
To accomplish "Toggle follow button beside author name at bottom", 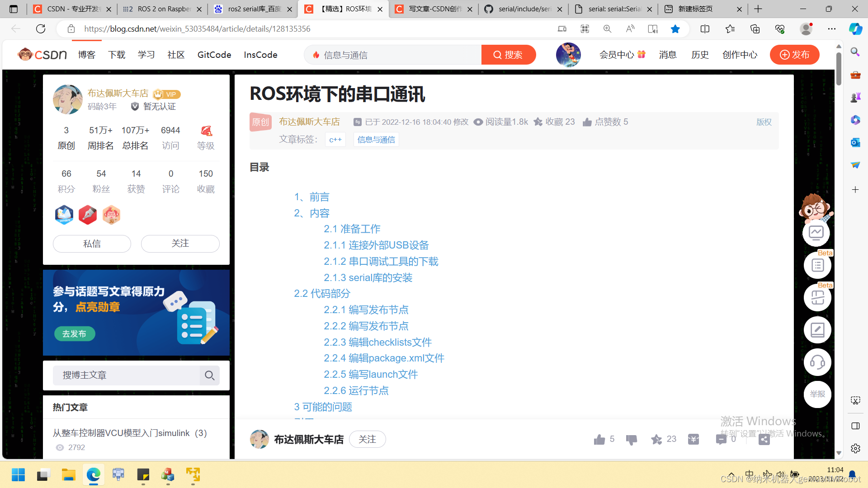I will 367,439.
